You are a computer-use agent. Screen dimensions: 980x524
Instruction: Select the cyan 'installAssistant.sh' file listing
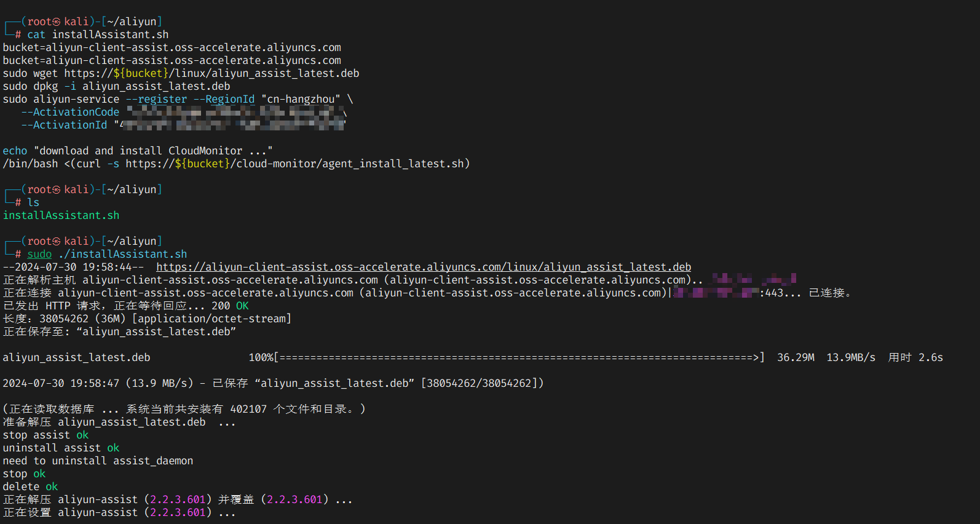[x=61, y=215]
